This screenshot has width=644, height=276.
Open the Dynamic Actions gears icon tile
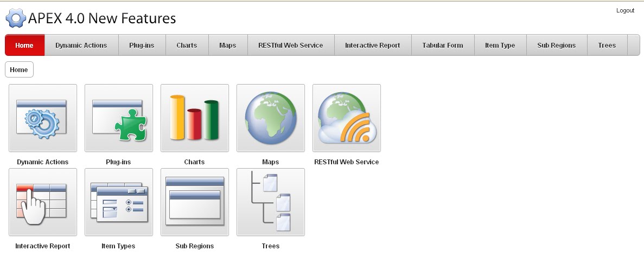(43, 118)
